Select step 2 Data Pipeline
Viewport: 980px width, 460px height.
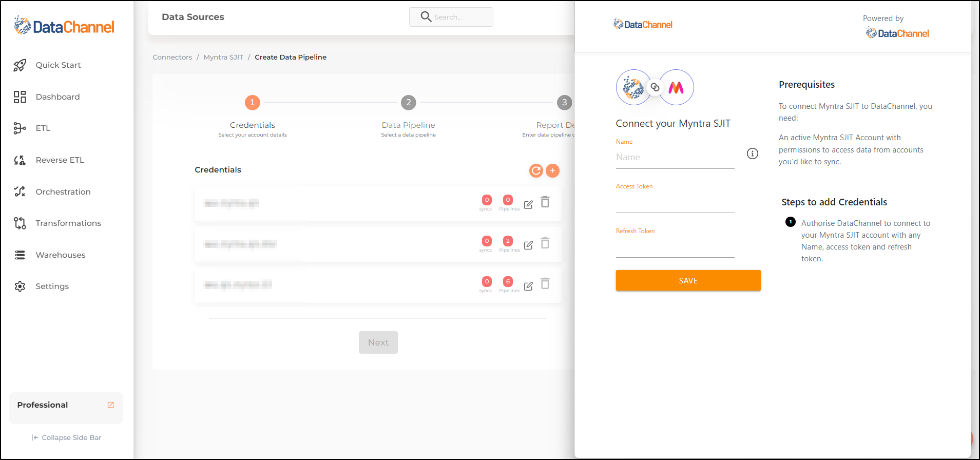(x=408, y=103)
